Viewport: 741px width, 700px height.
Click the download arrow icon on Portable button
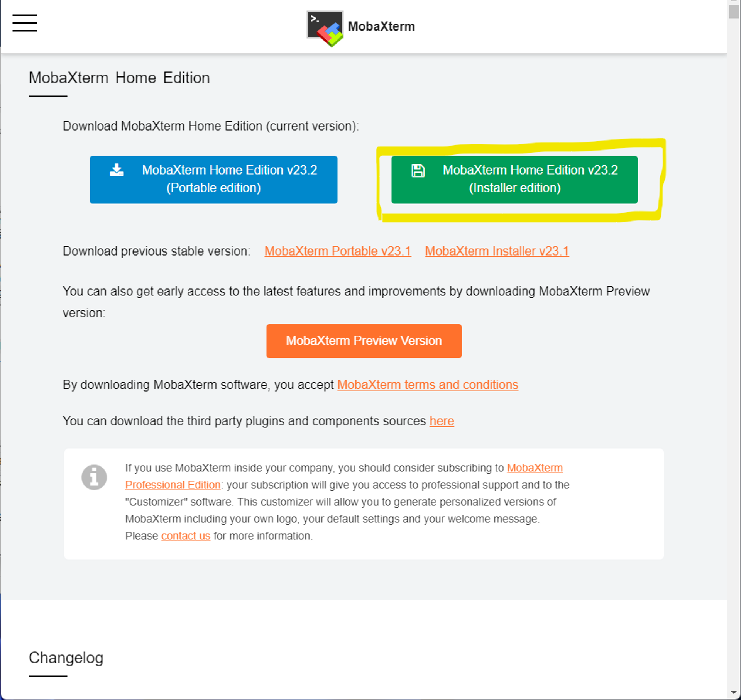point(117,170)
